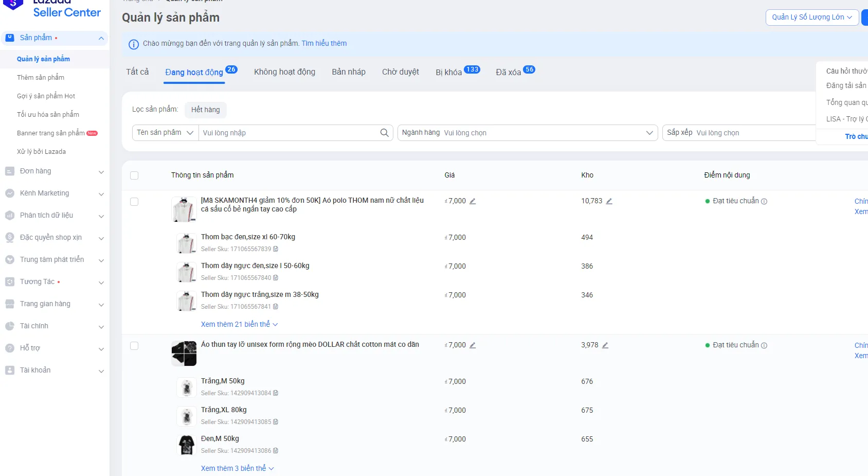Click info icon beside second Đạt tiêu chuẩn
The height and width of the screenshot is (476, 868).
point(764,345)
